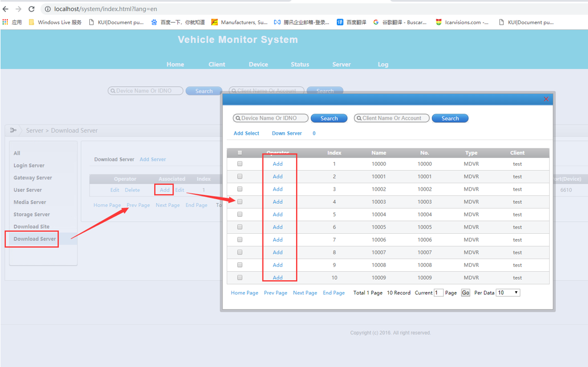This screenshot has height=367, width=588.
Task: Go back using the browser back arrow
Action: [x=6, y=8]
